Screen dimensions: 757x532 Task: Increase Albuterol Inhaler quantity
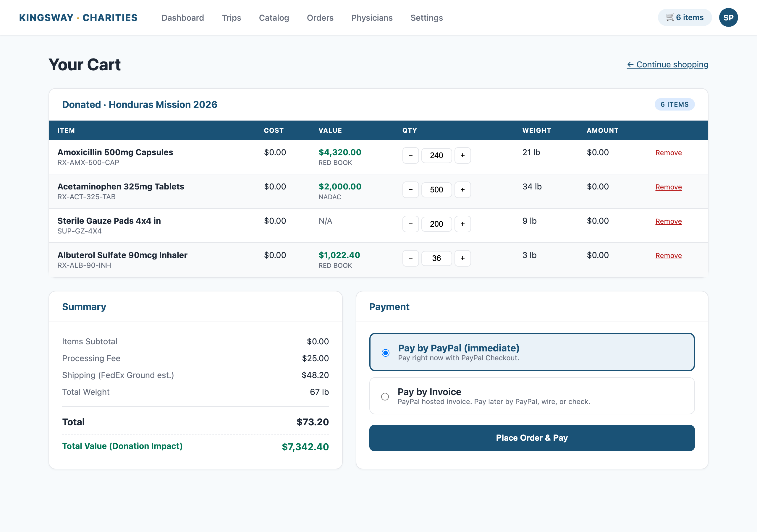462,258
